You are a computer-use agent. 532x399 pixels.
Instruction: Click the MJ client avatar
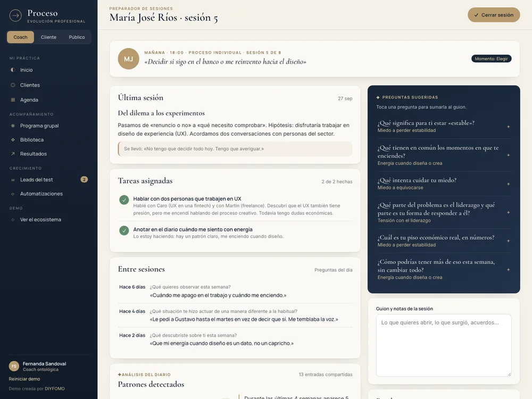point(128,59)
